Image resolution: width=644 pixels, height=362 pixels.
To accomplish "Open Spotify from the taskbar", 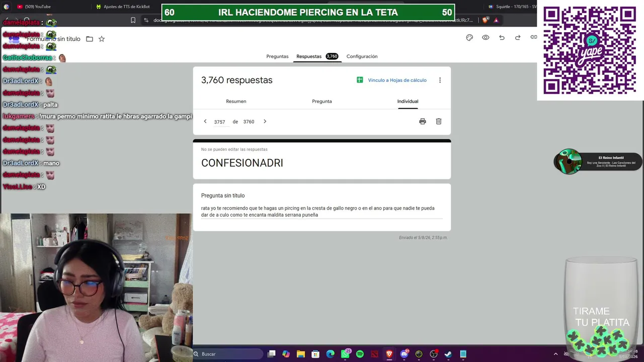I will pyautogui.click(x=360, y=354).
